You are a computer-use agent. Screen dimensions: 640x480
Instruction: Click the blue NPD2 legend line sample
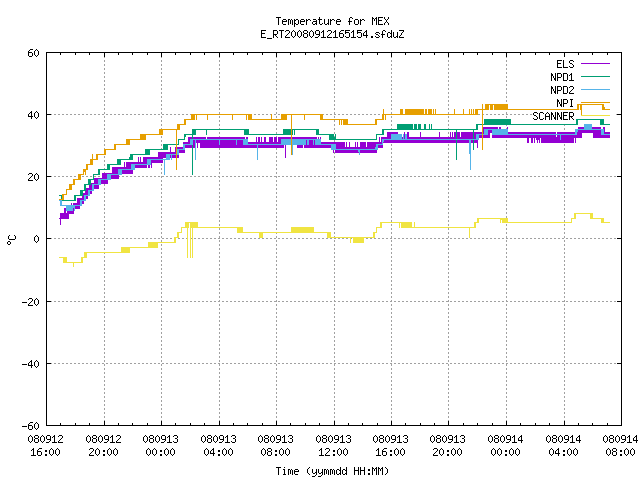[595, 89]
